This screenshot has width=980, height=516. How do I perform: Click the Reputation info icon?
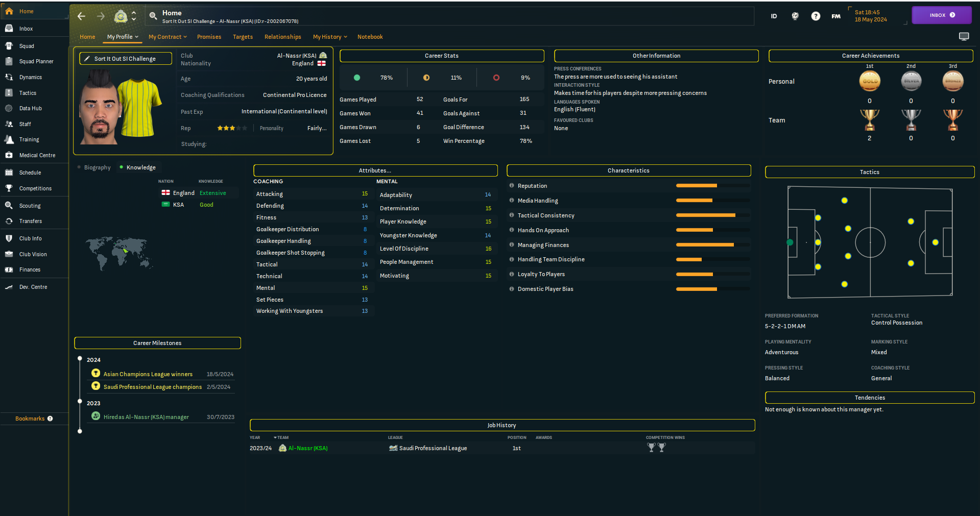pos(512,186)
